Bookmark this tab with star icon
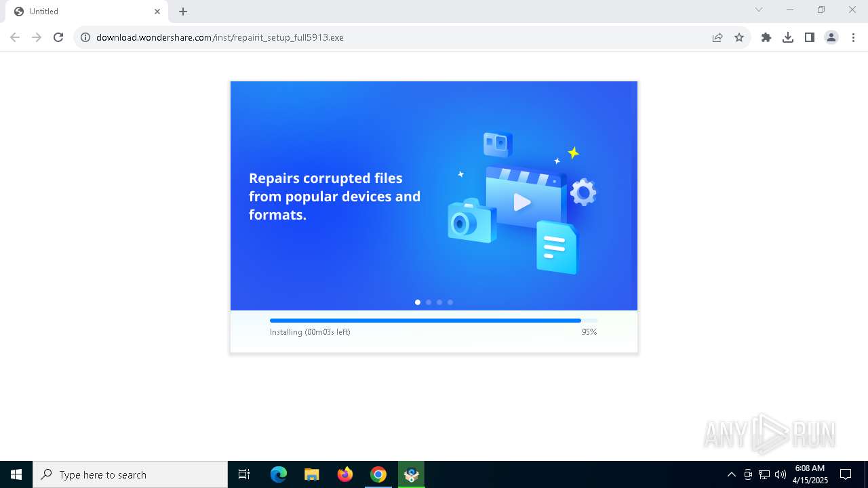This screenshot has width=868, height=488. (739, 37)
